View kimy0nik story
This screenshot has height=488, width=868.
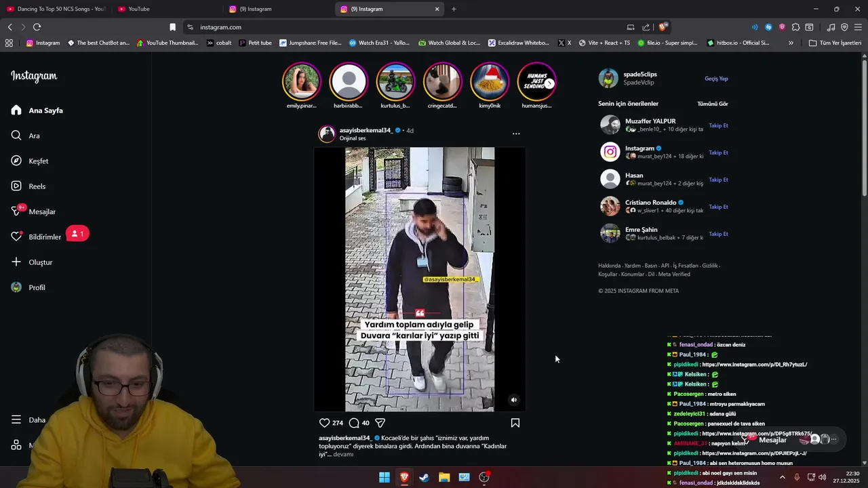click(x=490, y=82)
